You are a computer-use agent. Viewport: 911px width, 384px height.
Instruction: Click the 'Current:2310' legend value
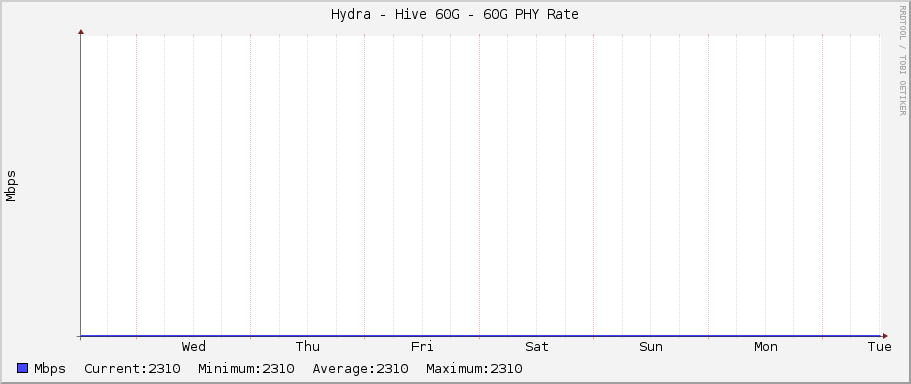point(132,368)
